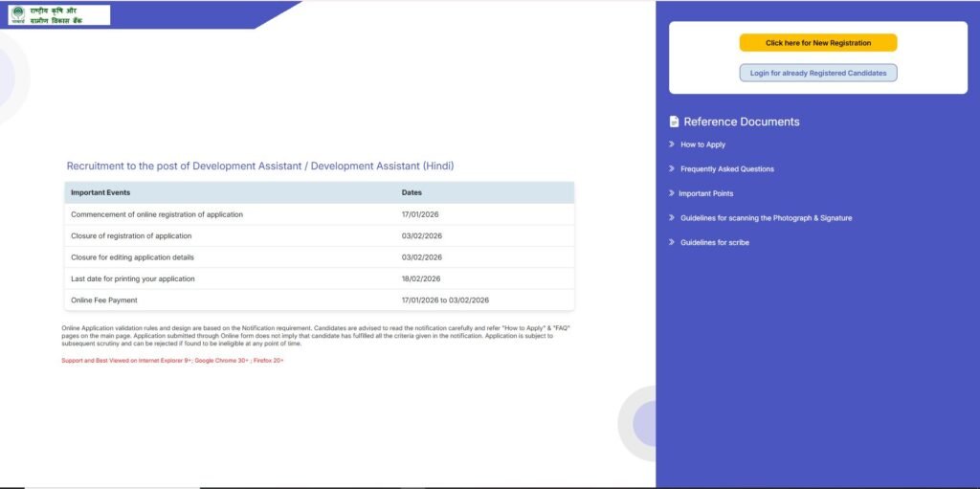
Task: Open the How to Apply link
Action: point(702,144)
